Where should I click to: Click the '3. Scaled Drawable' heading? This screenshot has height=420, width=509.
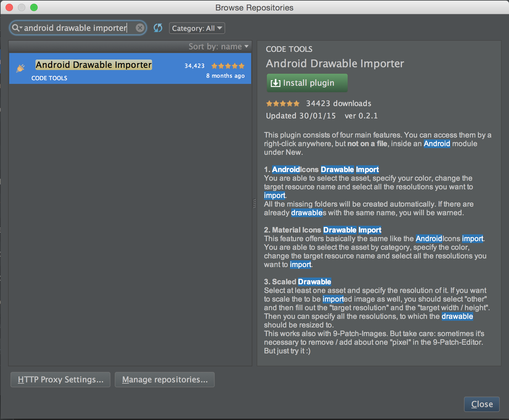coord(298,282)
